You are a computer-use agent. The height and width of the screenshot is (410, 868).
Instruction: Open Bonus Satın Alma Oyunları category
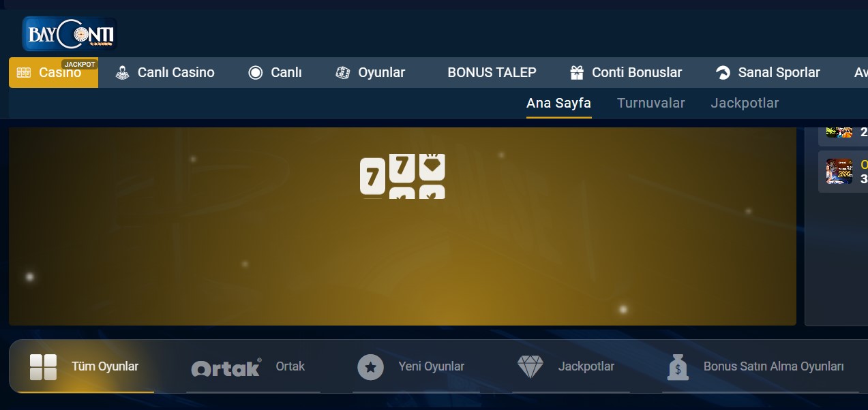[x=773, y=366]
